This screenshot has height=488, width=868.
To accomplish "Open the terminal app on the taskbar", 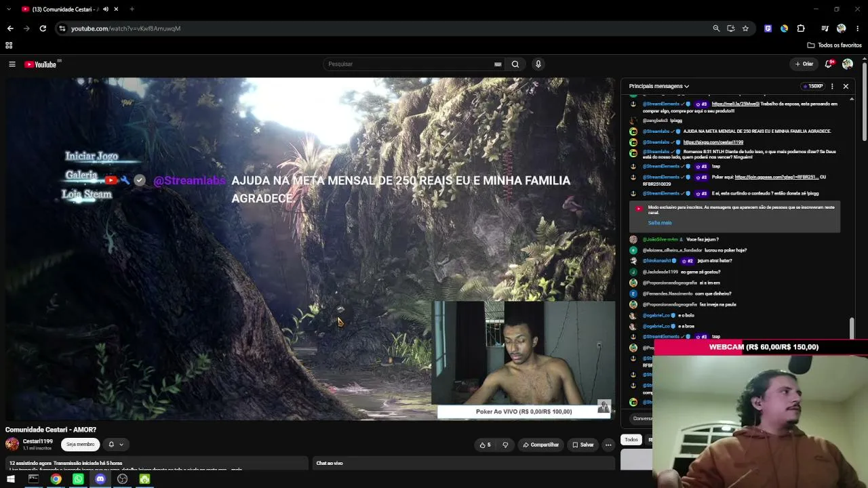I will [33, 479].
